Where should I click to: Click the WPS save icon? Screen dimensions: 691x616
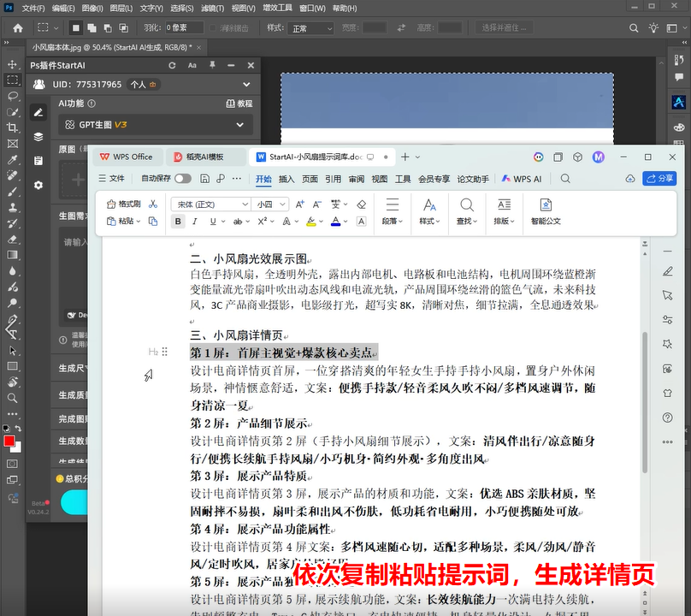(x=204, y=179)
